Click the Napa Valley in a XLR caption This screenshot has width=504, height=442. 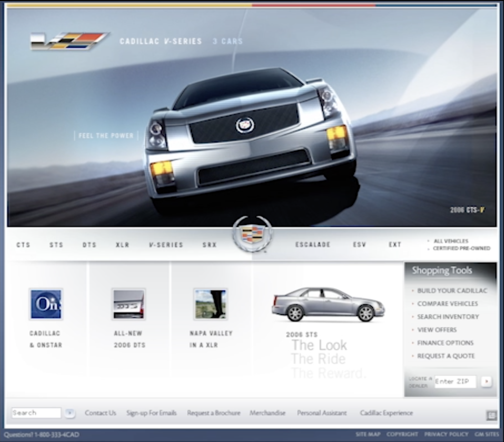[x=211, y=339]
